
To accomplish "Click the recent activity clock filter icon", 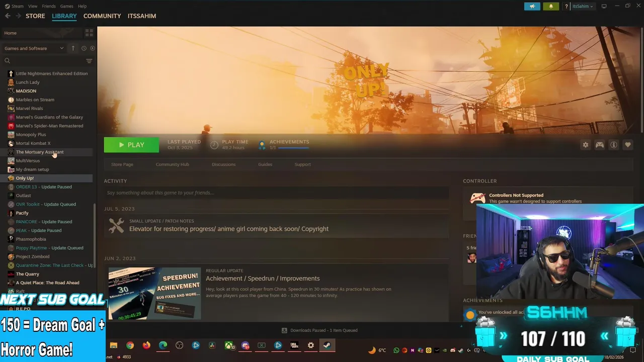I will pyautogui.click(x=84, y=48).
